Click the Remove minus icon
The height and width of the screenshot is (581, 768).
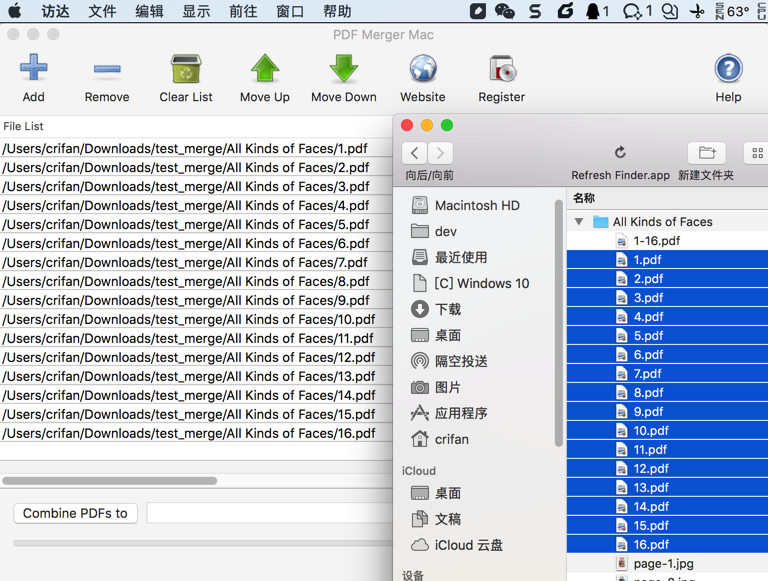click(x=107, y=69)
